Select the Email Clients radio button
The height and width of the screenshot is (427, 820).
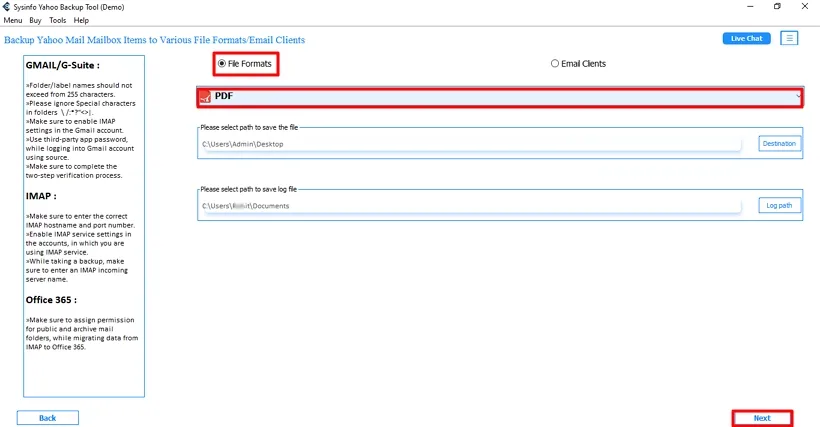click(554, 63)
